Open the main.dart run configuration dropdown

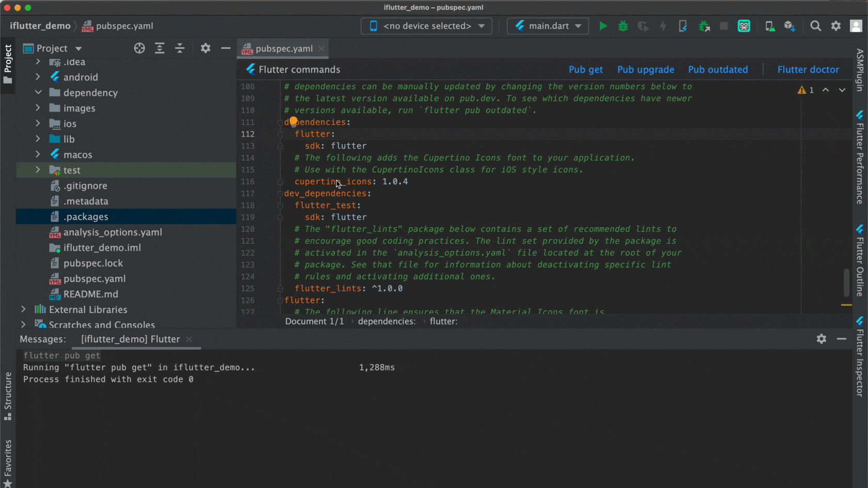[548, 26]
